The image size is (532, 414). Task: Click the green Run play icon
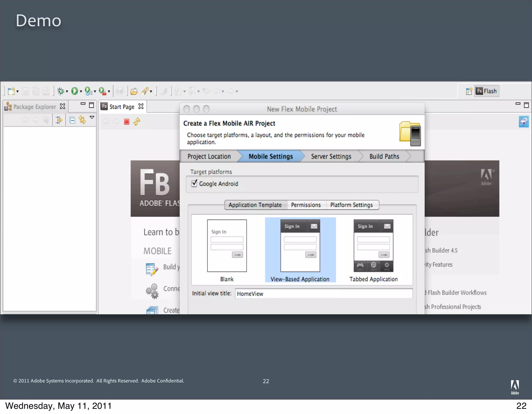tap(75, 91)
